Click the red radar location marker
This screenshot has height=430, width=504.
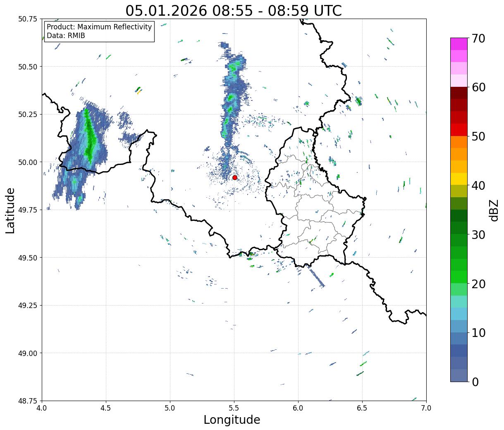point(235,177)
